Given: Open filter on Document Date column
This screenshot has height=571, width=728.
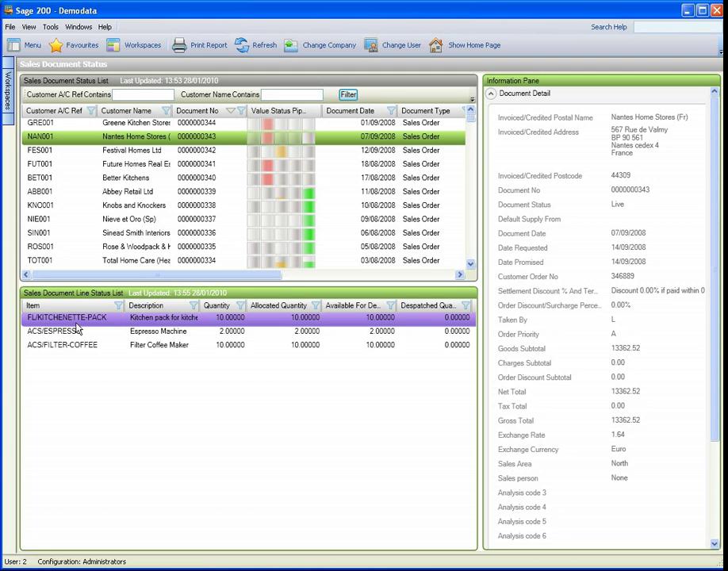Looking at the screenshot, I should [392, 110].
